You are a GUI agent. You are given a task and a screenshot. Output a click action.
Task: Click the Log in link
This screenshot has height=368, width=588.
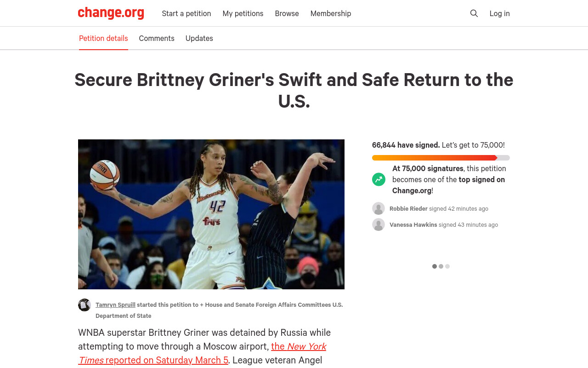500,13
